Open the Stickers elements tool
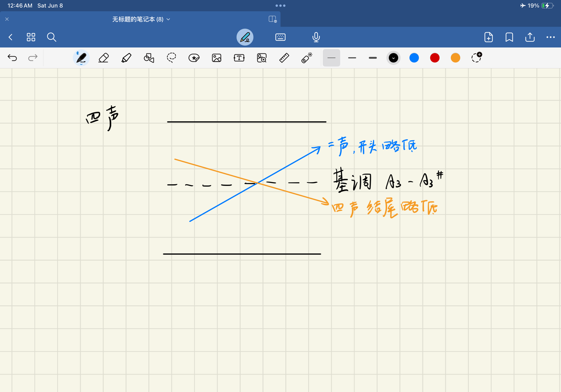The width and height of the screenshot is (561, 392). pyautogui.click(x=194, y=58)
